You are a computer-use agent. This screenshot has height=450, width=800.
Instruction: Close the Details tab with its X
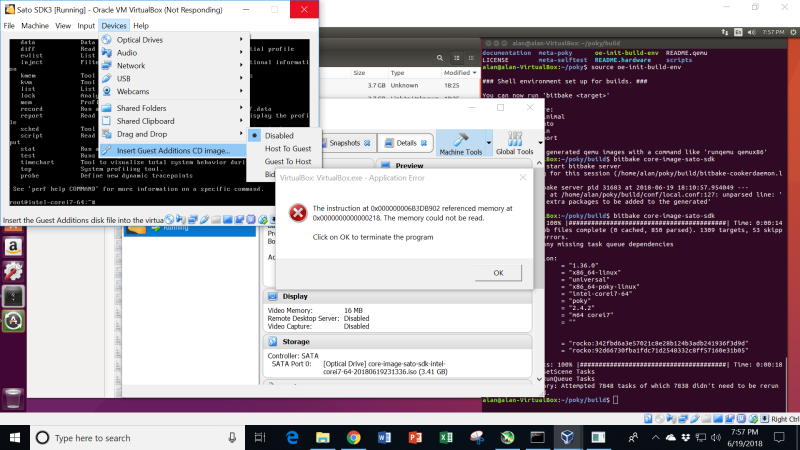pos(423,143)
